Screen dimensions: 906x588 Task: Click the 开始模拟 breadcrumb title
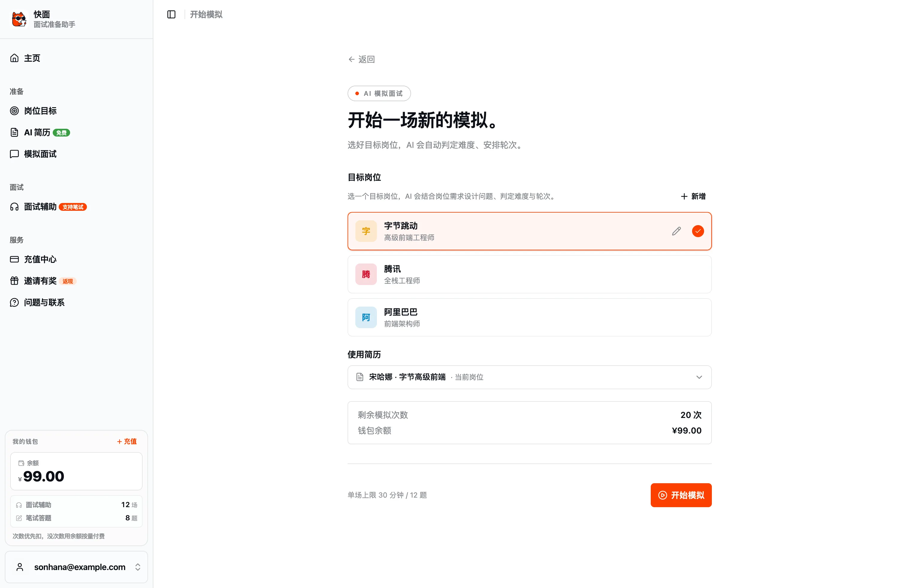click(x=206, y=14)
